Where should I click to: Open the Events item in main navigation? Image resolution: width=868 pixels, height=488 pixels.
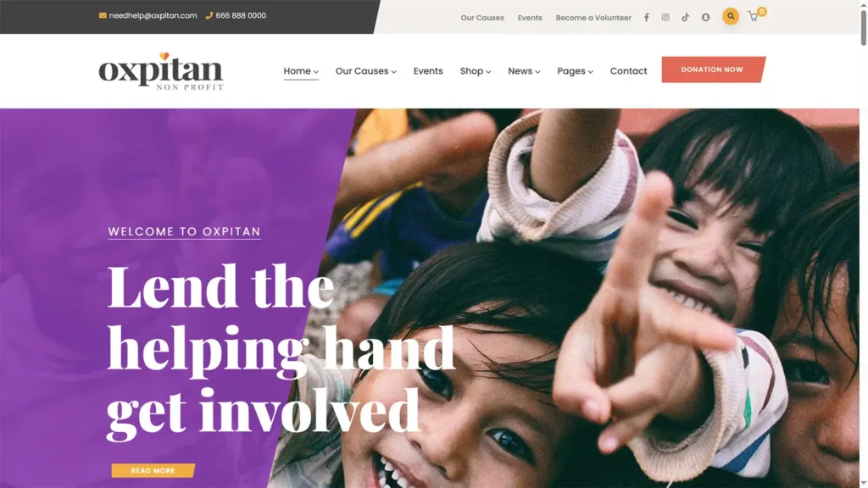click(428, 71)
